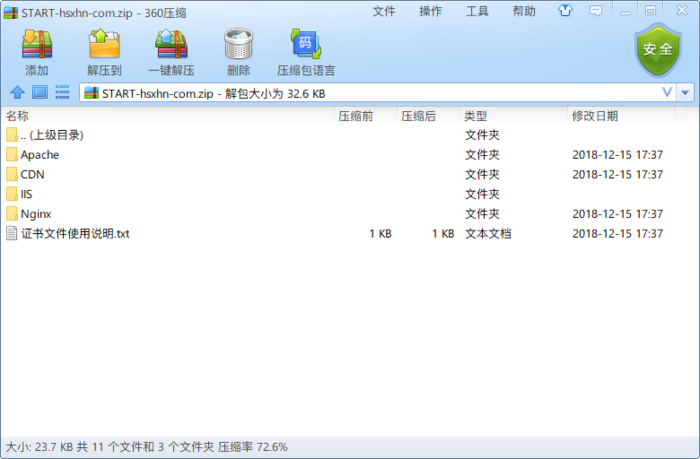Click the CDN folder icon
This screenshot has height=459, width=700.
click(12, 174)
